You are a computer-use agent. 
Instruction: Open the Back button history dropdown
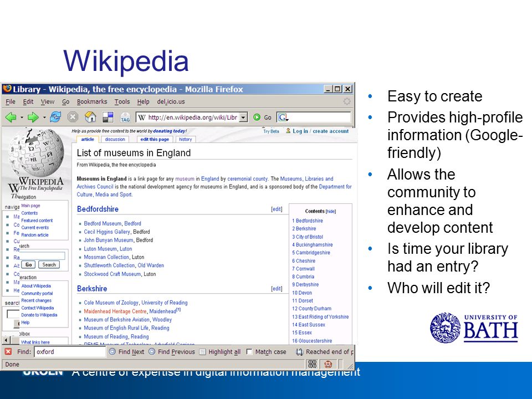click(x=22, y=117)
